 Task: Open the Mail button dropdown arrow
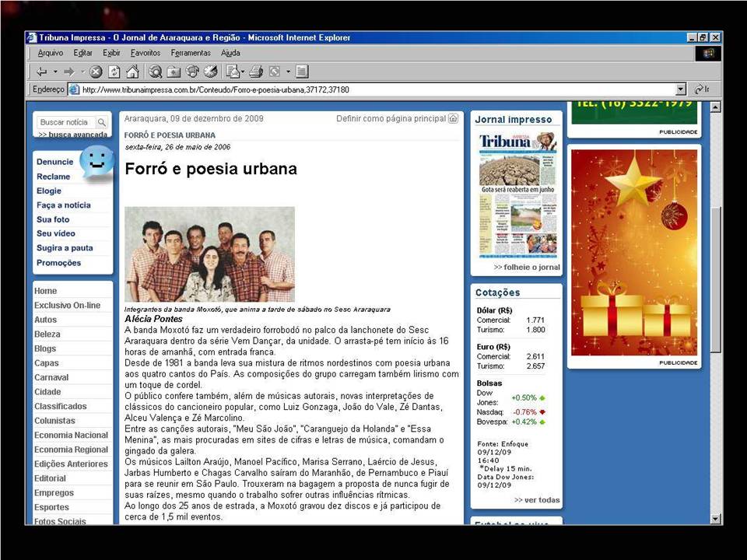tap(243, 72)
